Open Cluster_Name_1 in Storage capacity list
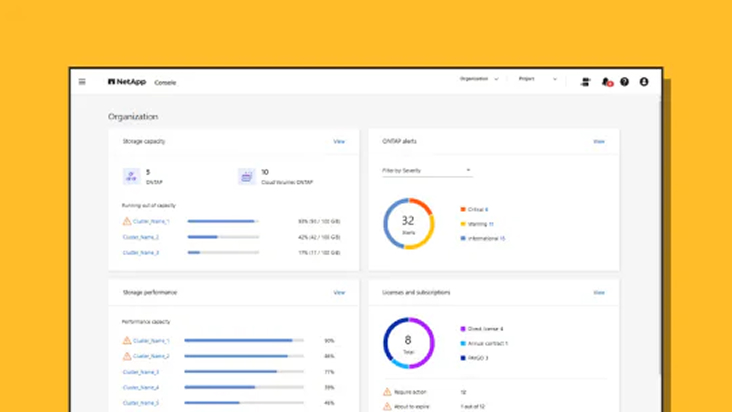This screenshot has height=412, width=732. click(151, 222)
